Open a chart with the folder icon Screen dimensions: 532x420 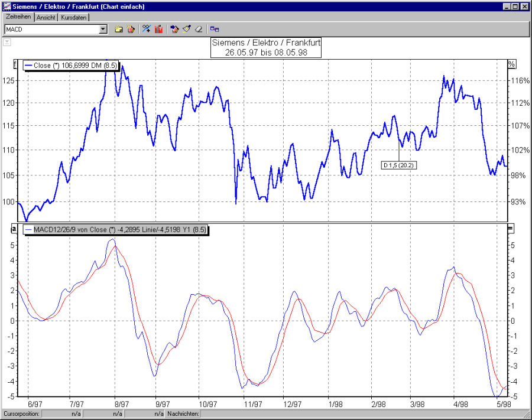pyautogui.click(x=119, y=28)
